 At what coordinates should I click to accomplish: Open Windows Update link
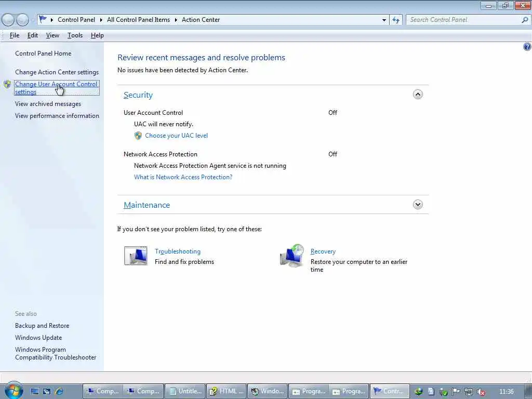[x=38, y=338]
